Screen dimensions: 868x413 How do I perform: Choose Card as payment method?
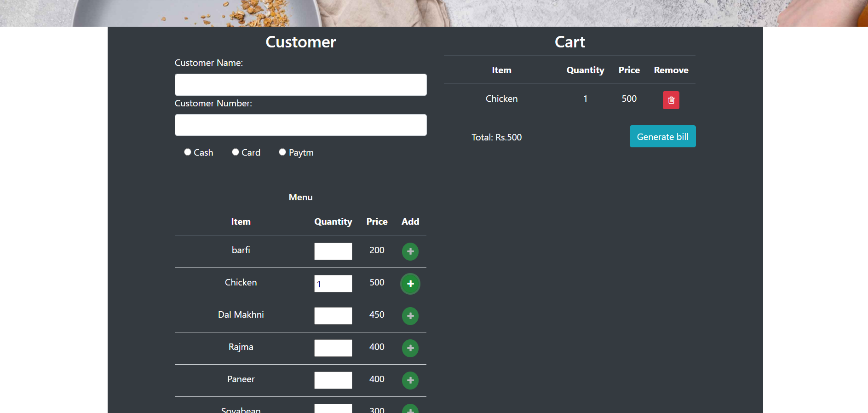236,152
